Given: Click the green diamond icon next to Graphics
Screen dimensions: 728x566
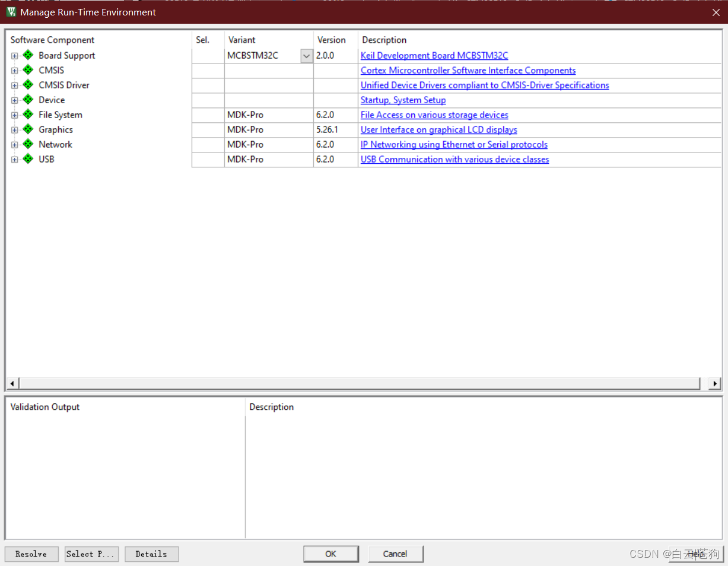Looking at the screenshot, I should [28, 129].
